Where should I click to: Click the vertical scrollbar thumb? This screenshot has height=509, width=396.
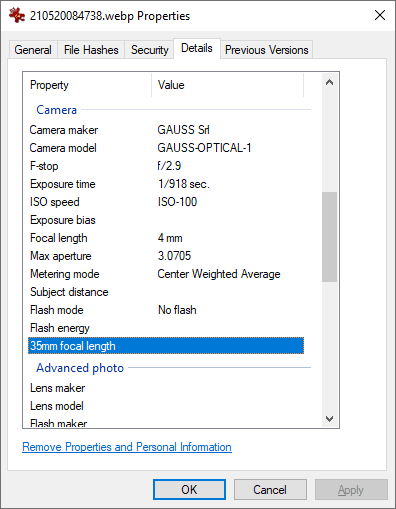[329, 237]
